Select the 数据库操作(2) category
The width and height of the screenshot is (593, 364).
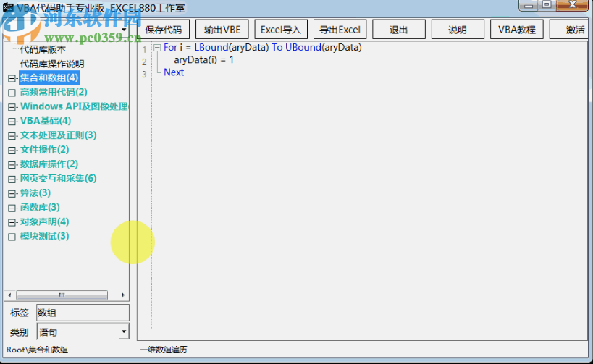pos(49,164)
